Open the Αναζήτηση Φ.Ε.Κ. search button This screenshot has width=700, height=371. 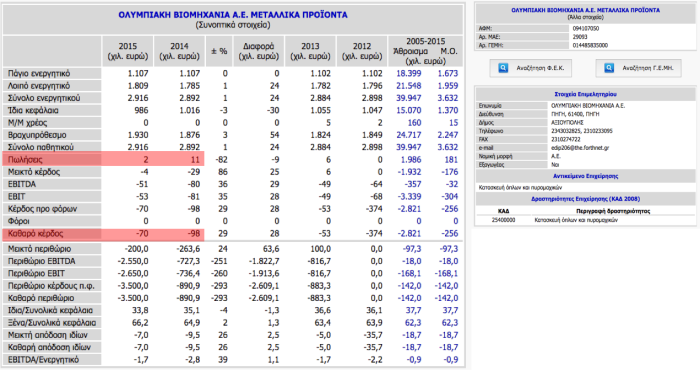530,68
